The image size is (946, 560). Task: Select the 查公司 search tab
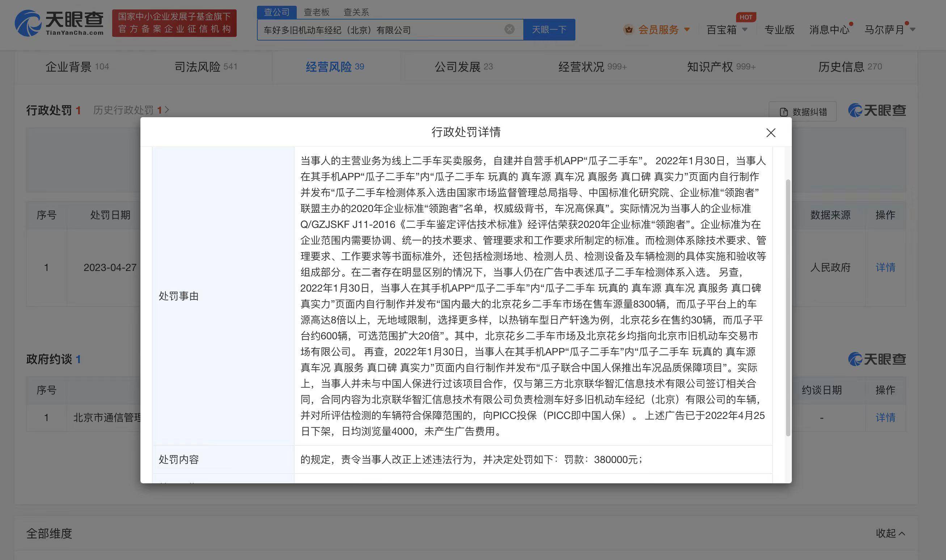pyautogui.click(x=277, y=12)
